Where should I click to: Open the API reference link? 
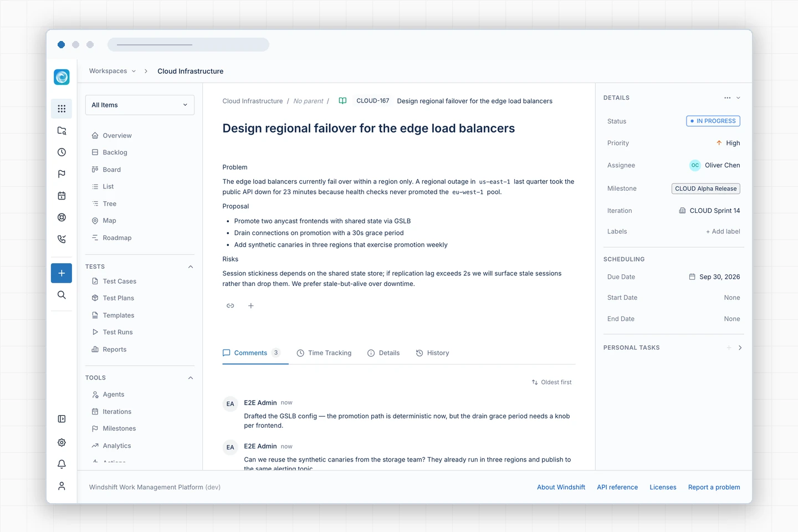(617, 488)
